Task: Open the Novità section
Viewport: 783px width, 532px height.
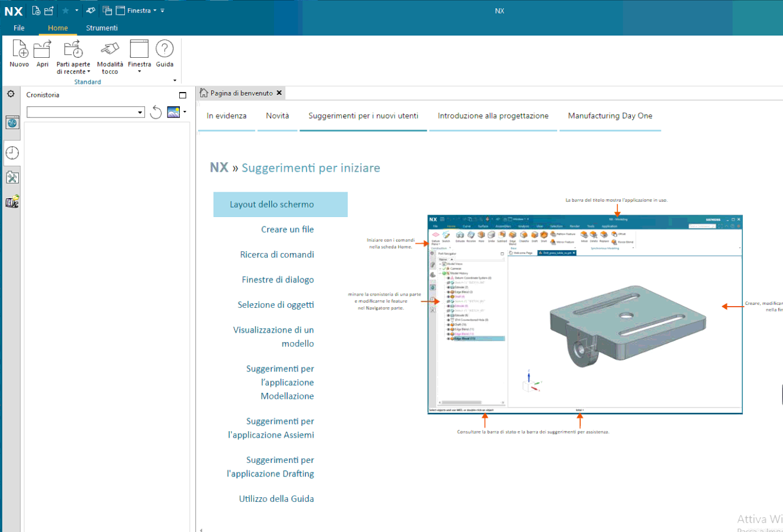Action: [277, 116]
